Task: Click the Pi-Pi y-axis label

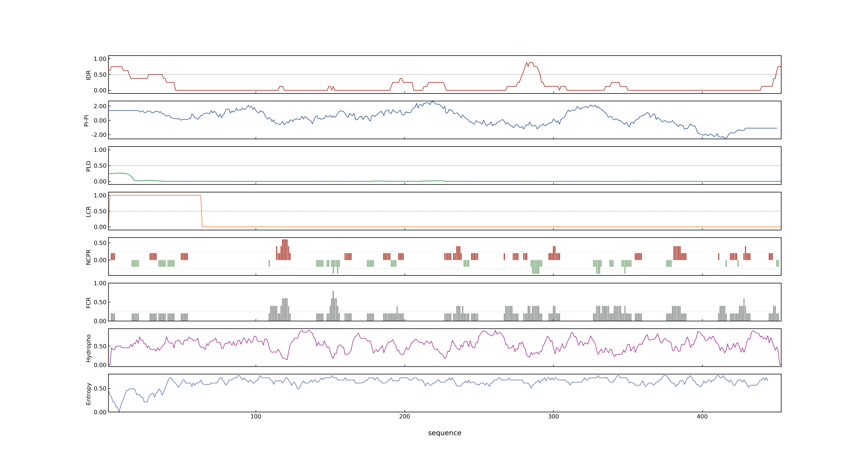Action: point(86,120)
